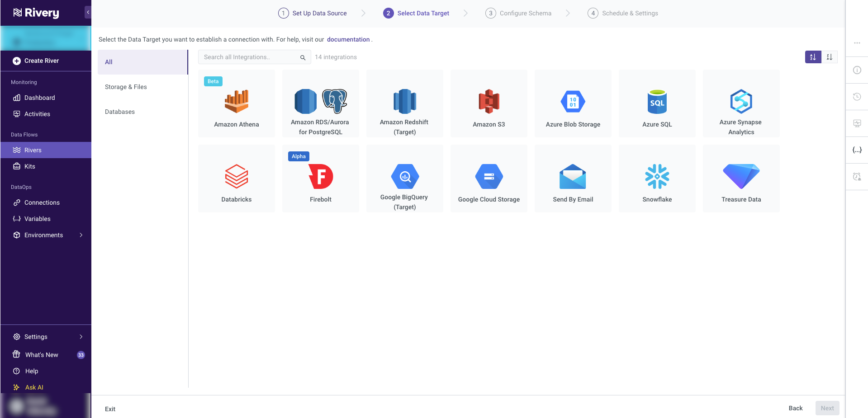Image resolution: width=868 pixels, height=418 pixels.
Task: Pick the Google Cloud Storage icon
Action: (x=489, y=176)
